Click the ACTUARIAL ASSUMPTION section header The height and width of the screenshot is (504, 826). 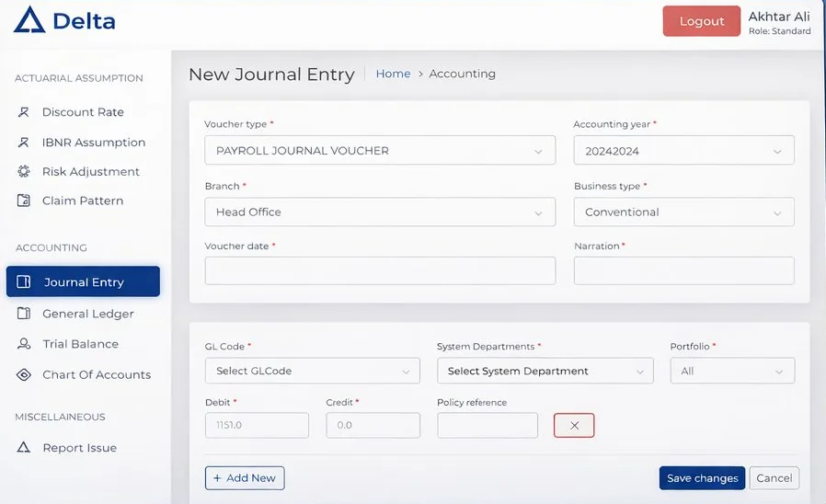tap(78, 78)
